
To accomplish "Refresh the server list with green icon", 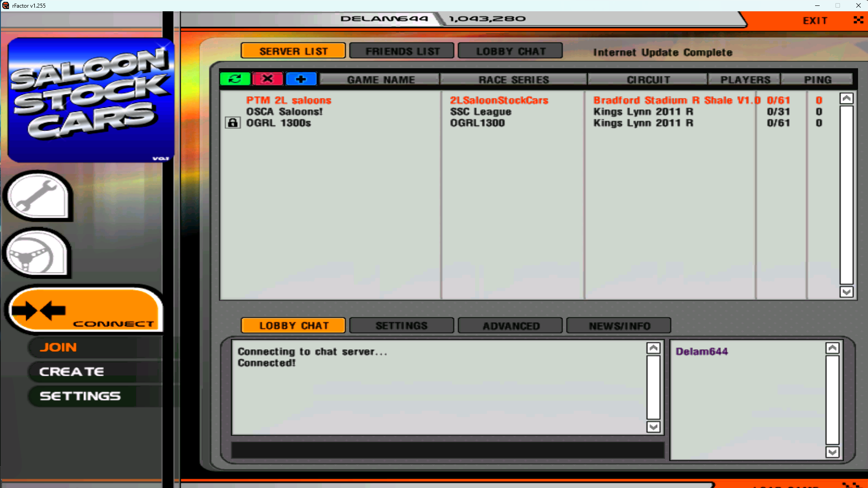I will click(x=235, y=79).
